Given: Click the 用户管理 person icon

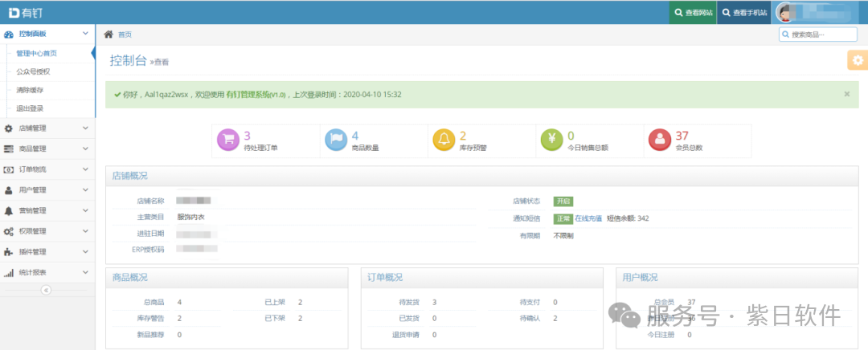Looking at the screenshot, I should click(8, 190).
